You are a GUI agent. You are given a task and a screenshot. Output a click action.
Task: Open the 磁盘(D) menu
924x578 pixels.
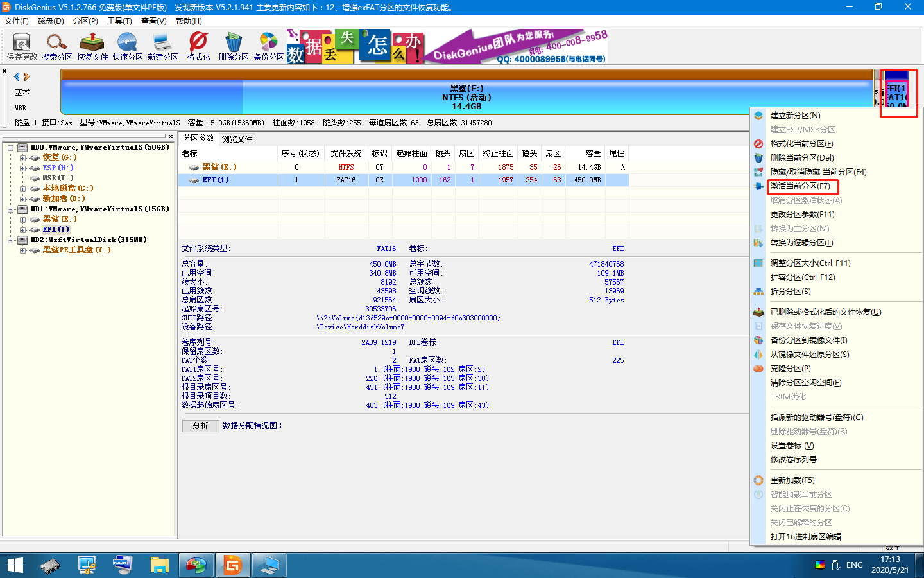click(x=51, y=21)
